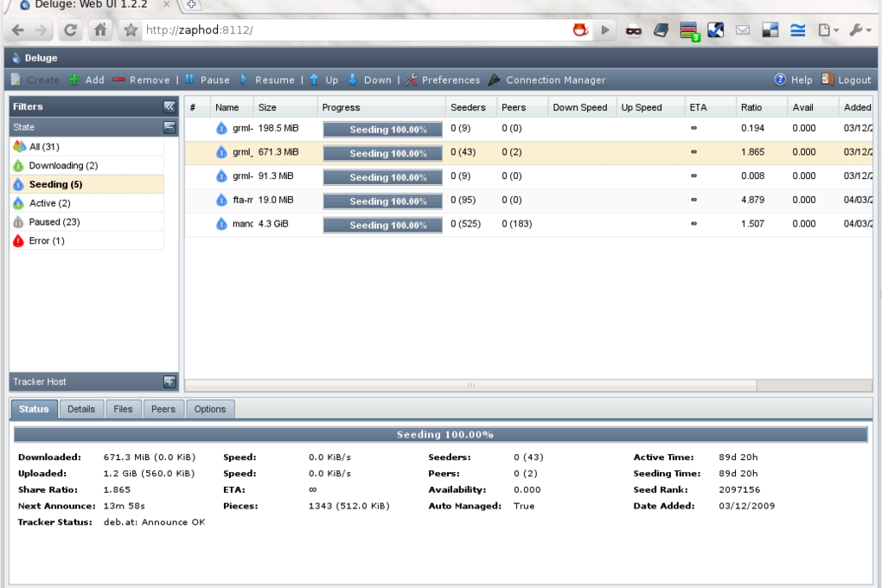Select the Error (1) filter
This screenshot has height=588, width=882.
coord(87,241)
